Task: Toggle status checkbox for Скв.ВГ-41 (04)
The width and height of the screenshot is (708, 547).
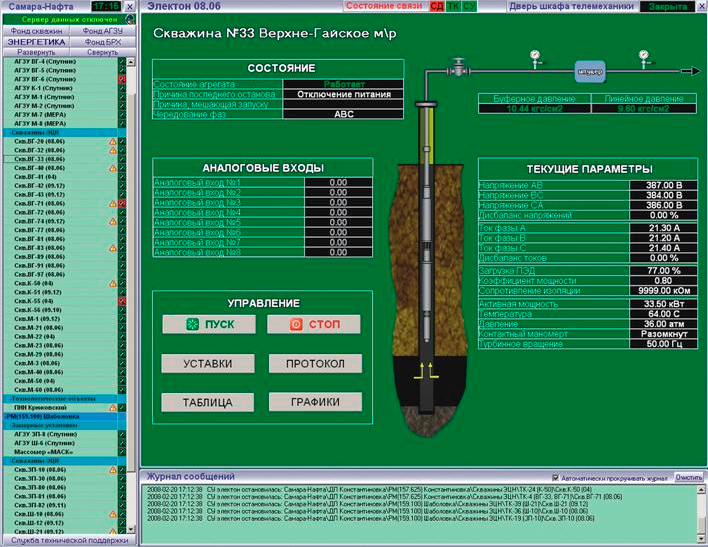Action: point(122,176)
